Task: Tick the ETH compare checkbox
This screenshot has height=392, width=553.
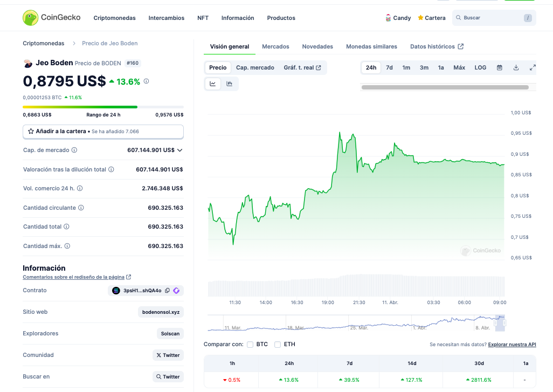Action: [x=278, y=345]
